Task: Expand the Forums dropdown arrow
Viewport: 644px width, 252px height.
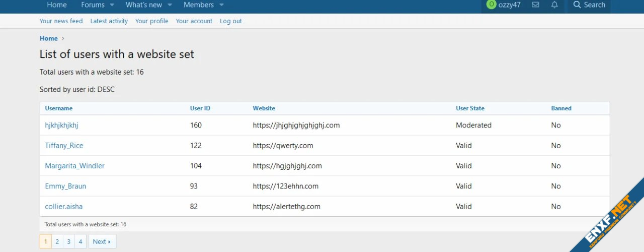Action: tap(112, 5)
